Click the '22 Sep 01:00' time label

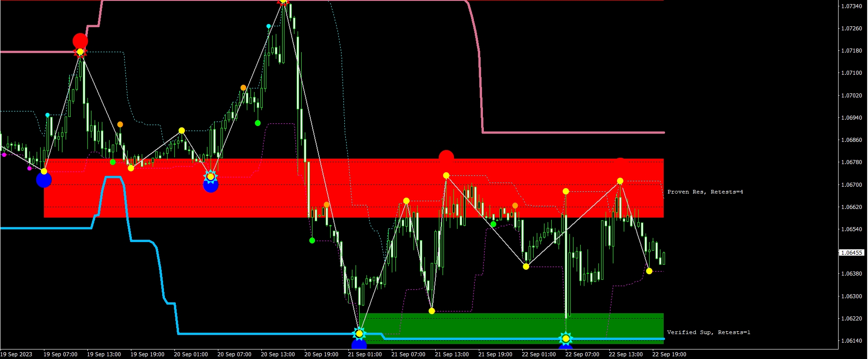(539, 354)
